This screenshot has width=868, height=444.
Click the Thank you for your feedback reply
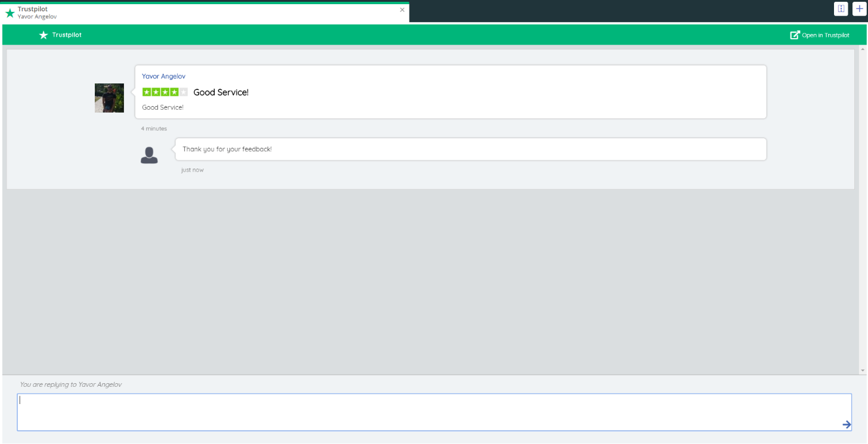[x=227, y=149]
